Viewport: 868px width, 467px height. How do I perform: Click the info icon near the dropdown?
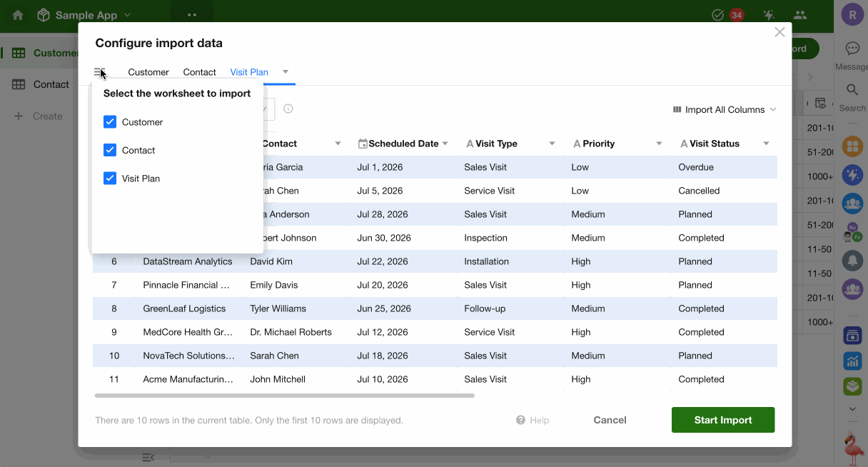[288, 109]
